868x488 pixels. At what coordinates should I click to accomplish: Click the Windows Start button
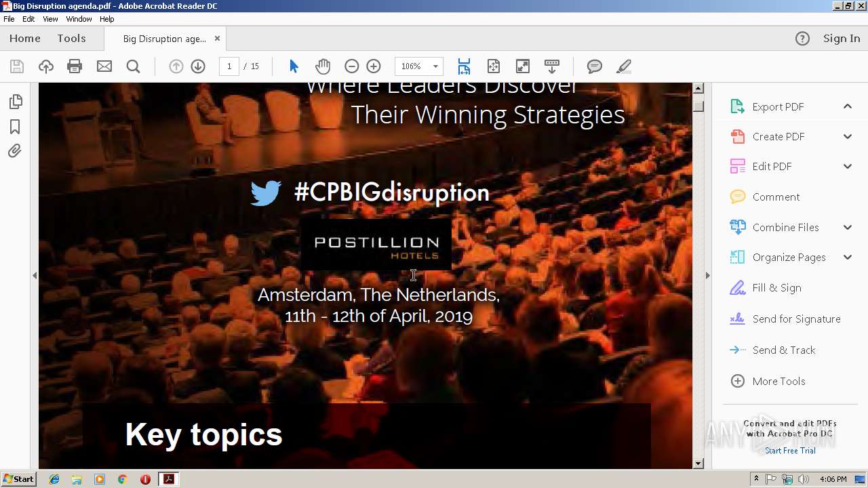18,479
